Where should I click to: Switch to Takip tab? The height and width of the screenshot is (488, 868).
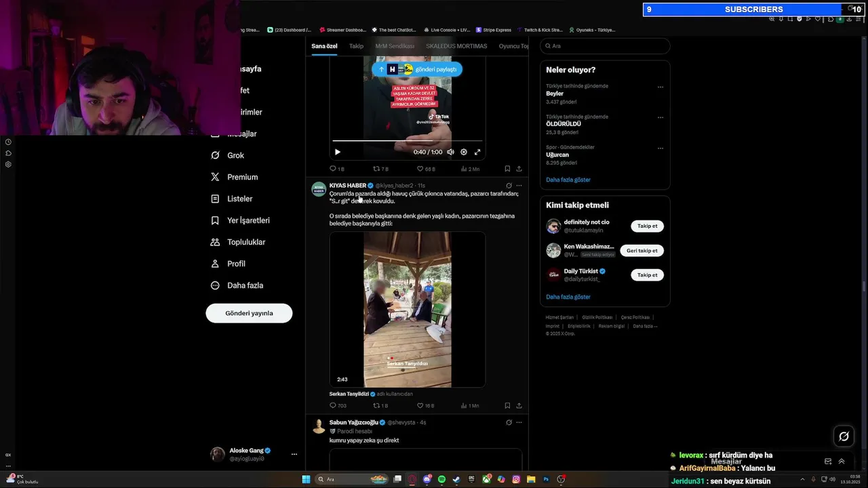point(356,46)
